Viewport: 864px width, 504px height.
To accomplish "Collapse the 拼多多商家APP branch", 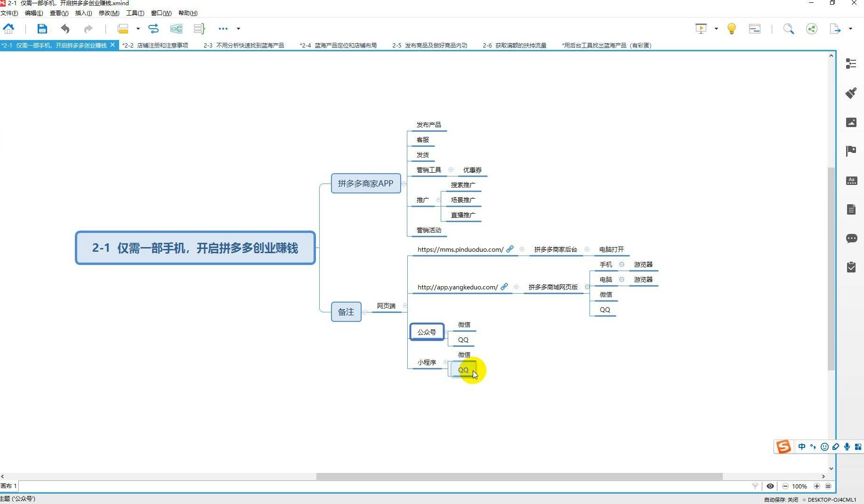I will coord(404,184).
